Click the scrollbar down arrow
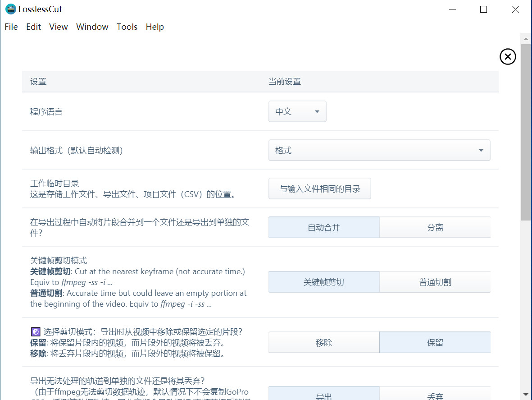The height and width of the screenshot is (400, 532). tap(526, 395)
